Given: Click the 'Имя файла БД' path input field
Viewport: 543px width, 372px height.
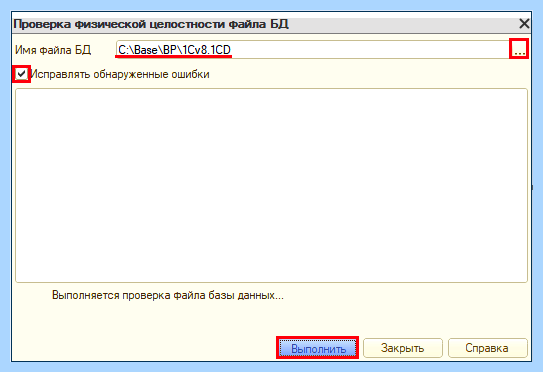Looking at the screenshot, I should tap(312, 50).
